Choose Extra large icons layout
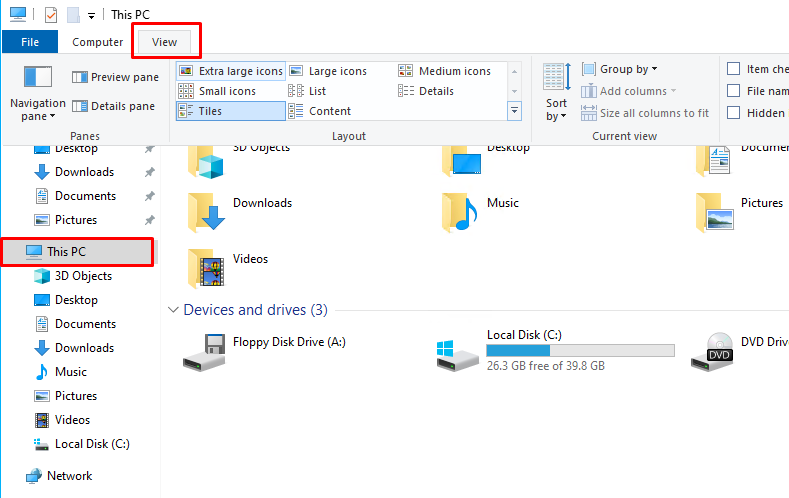789x498 pixels. (x=231, y=71)
